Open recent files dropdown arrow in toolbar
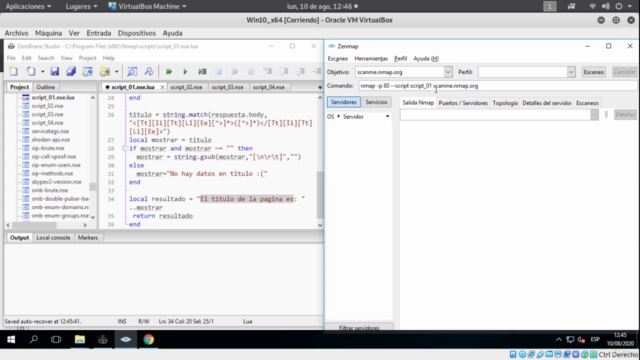The height and width of the screenshot is (360, 640). point(42,72)
